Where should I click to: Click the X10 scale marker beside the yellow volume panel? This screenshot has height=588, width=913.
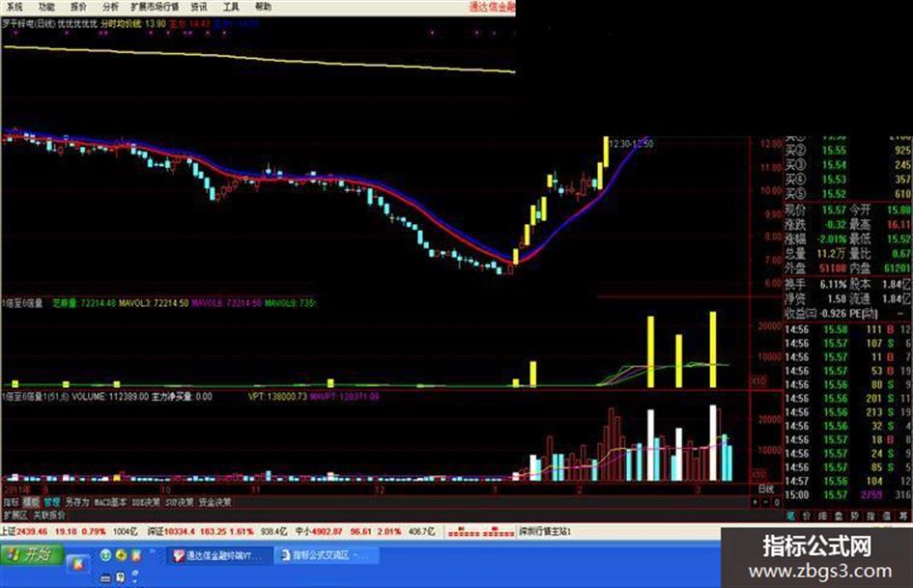click(x=758, y=380)
